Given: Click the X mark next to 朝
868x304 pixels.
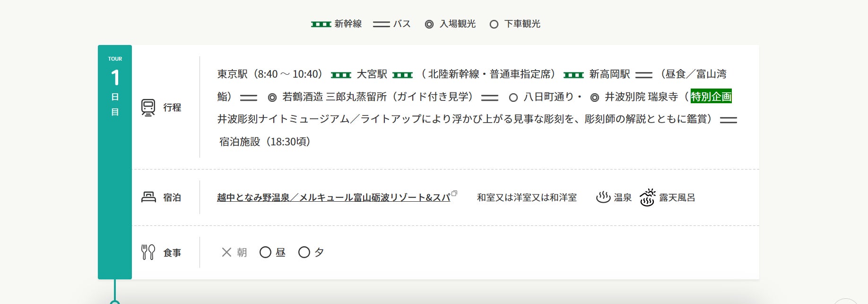Looking at the screenshot, I should 226,252.
